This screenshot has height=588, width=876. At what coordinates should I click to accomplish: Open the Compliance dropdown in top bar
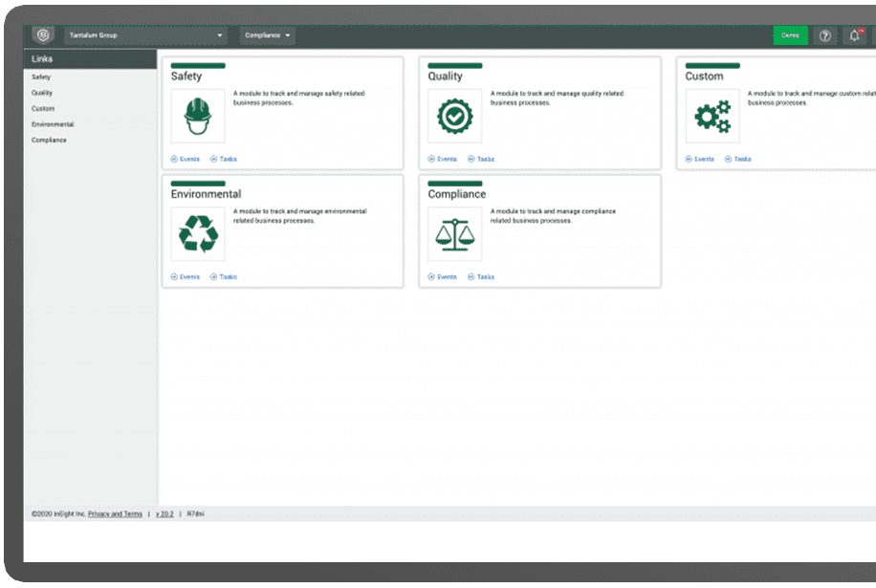point(267,35)
